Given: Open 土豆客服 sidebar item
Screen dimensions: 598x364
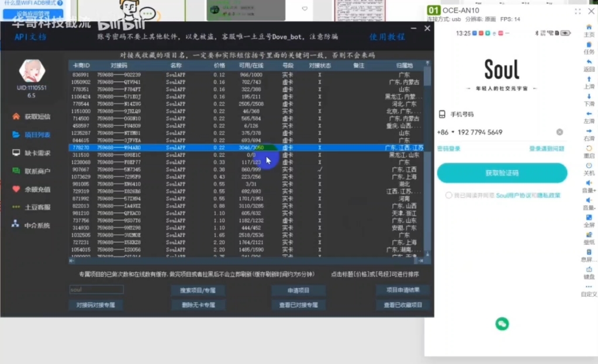Looking at the screenshot, I should point(31,207).
